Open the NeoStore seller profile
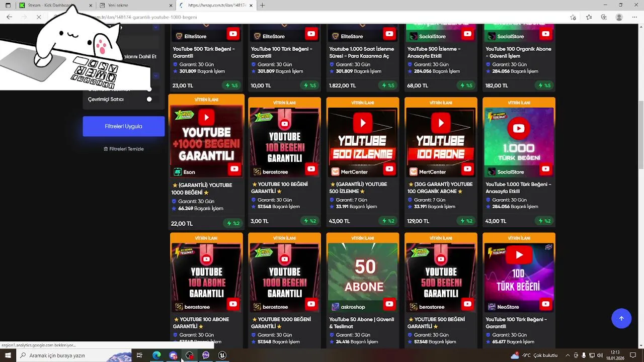 (504, 307)
